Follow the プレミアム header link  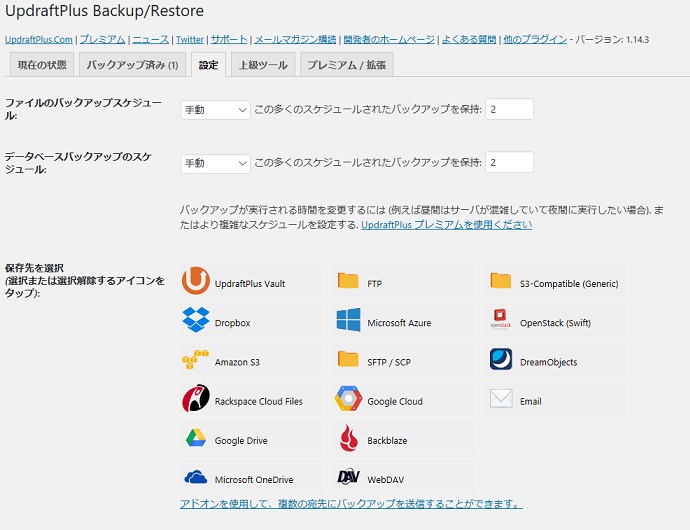coord(102,39)
